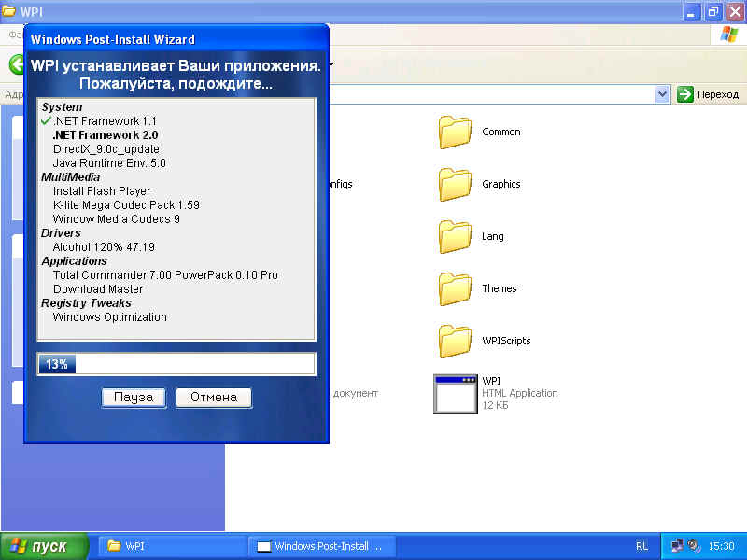Open the Lang folder icon

[x=455, y=237]
